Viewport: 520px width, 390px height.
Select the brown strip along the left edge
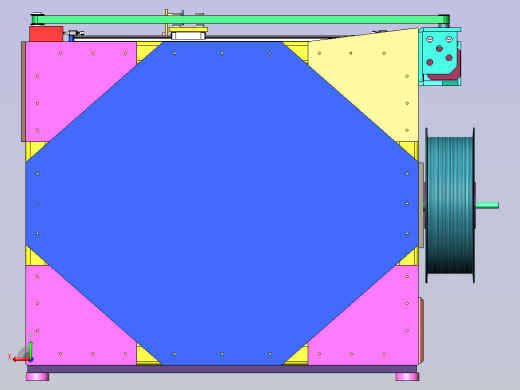coord(23,92)
